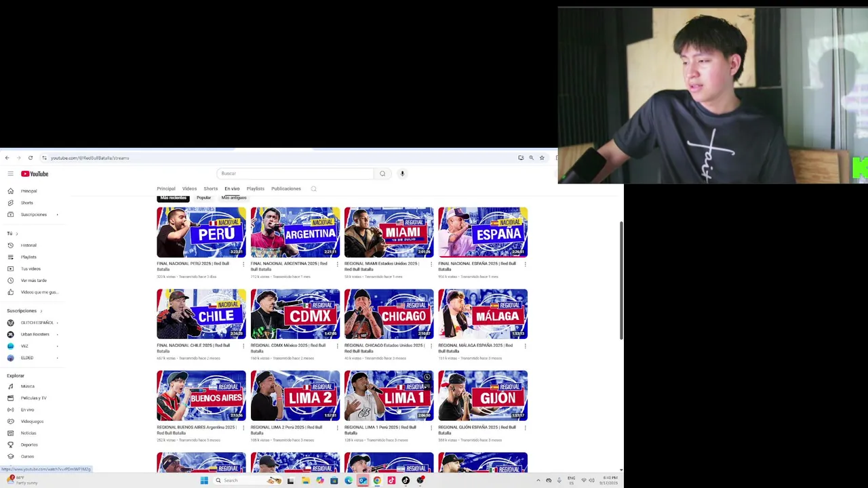Show hidden icons in the system tray
The width and height of the screenshot is (868, 488).
(538, 481)
